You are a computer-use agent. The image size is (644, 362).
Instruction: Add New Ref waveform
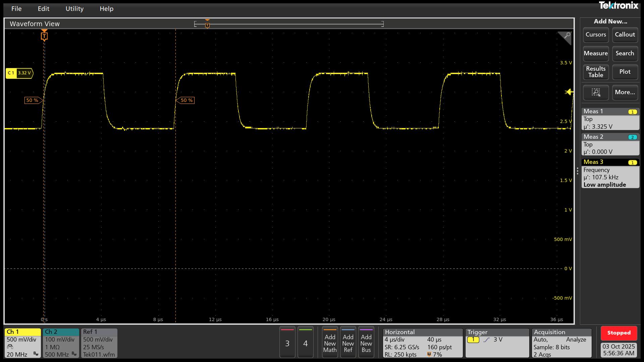(348, 342)
